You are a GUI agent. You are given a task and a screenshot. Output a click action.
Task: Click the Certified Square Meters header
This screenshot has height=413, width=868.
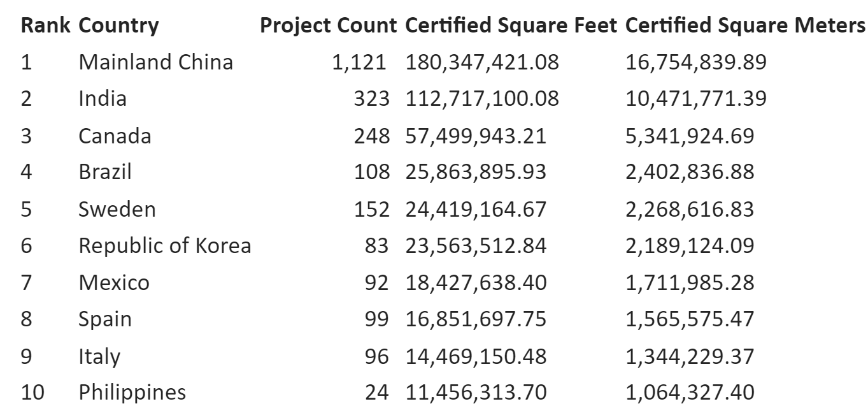pyautogui.click(x=745, y=25)
